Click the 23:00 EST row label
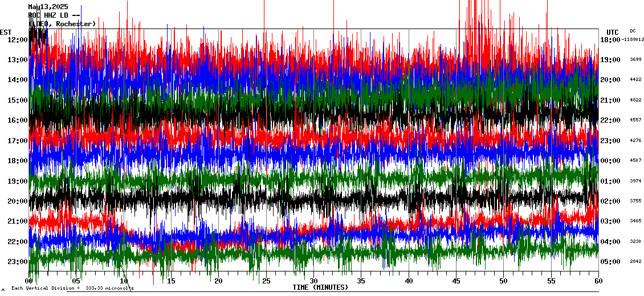Image resolution: width=644 pixels, height=296 pixels. 17,261
